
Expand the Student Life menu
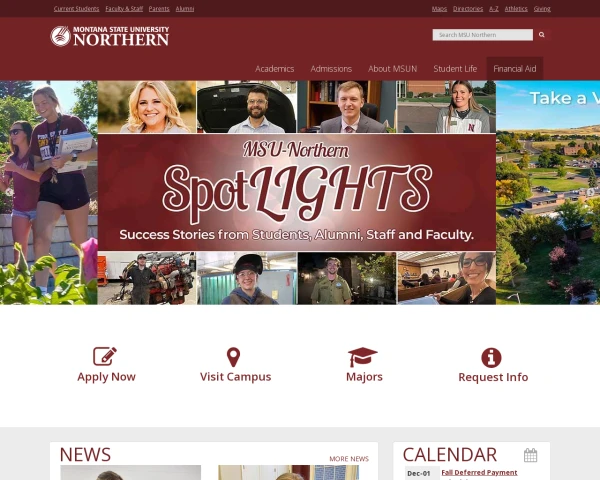(x=455, y=69)
